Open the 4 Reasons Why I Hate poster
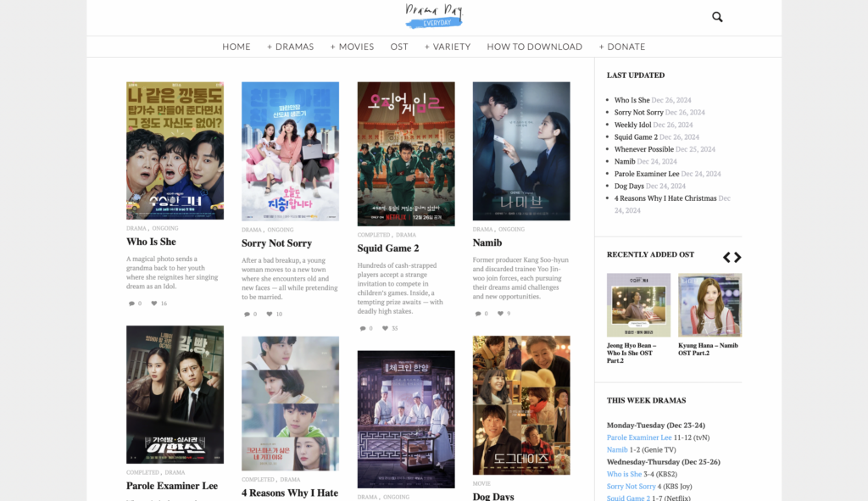This screenshot has width=868, height=501. tap(290, 404)
